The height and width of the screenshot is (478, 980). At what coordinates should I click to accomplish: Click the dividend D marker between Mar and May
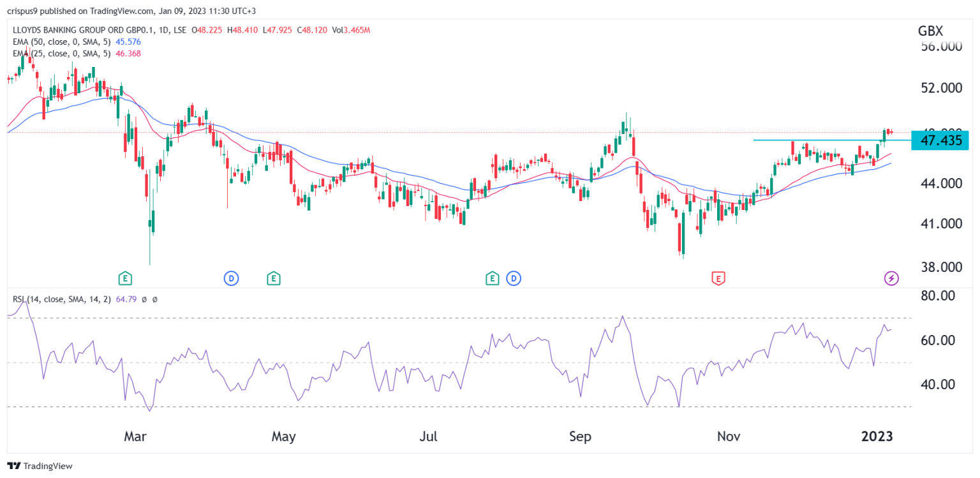tap(230, 278)
